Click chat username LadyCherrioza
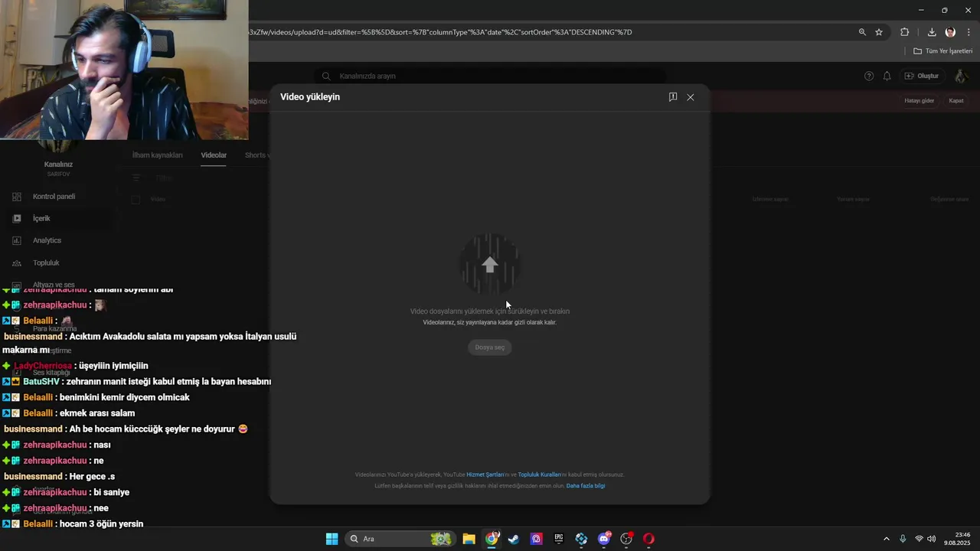Viewport: 980px width, 551px height. tap(43, 366)
